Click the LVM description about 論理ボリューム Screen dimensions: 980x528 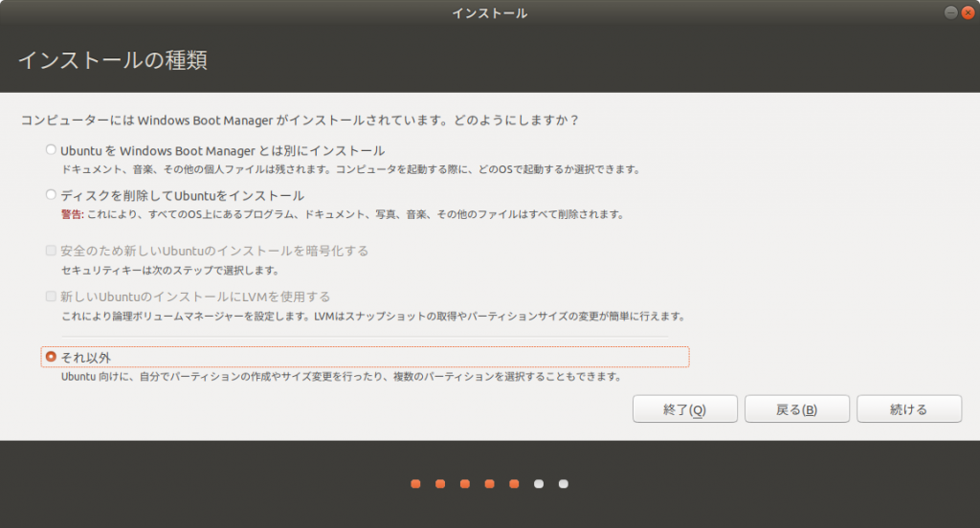(x=374, y=317)
